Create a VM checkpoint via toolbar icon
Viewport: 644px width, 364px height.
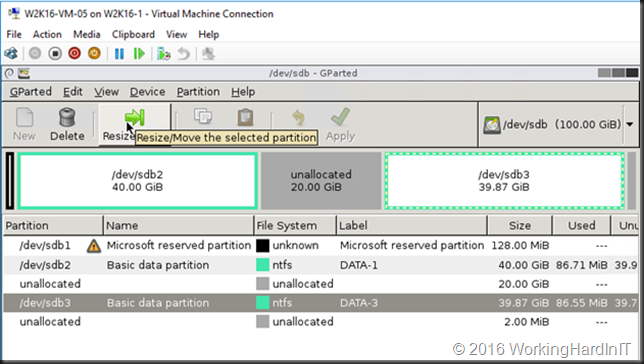coord(163,54)
